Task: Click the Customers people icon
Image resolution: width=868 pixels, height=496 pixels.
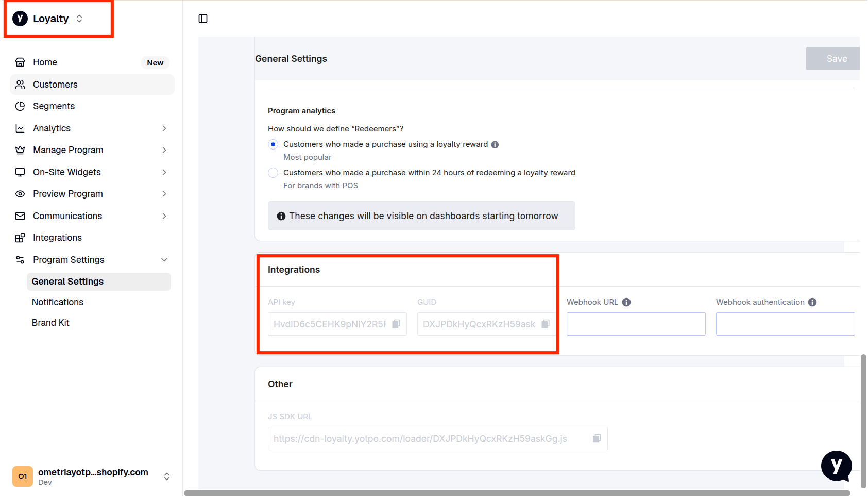Action: (x=20, y=85)
